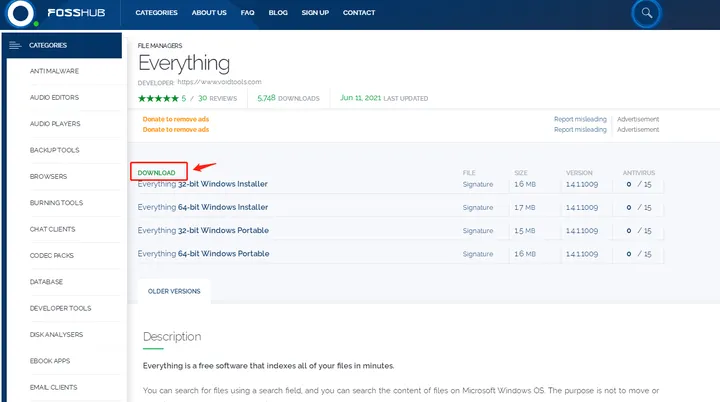The height and width of the screenshot is (402, 720).
Task: Open About Us in top navigation
Action: (209, 13)
